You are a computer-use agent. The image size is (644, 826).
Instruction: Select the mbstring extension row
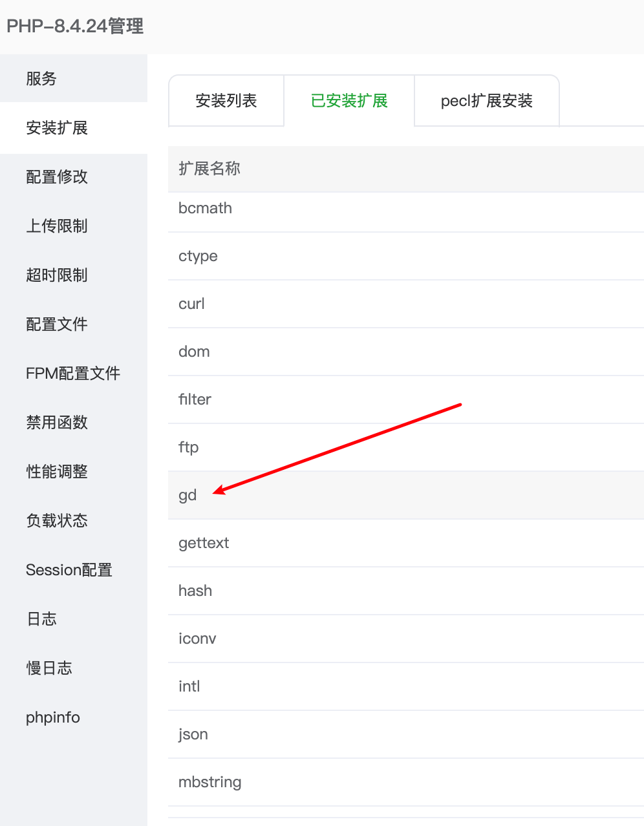(x=406, y=782)
